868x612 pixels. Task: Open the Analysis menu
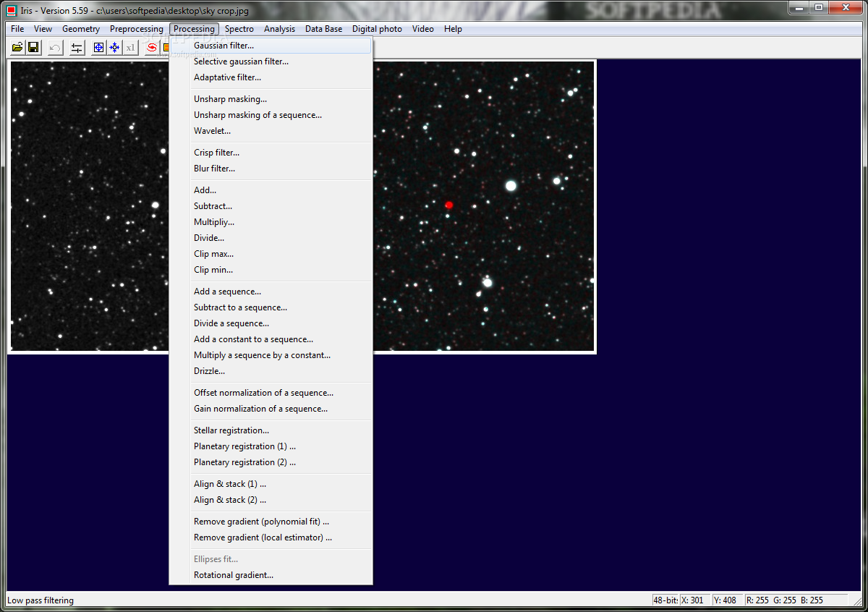click(x=279, y=29)
